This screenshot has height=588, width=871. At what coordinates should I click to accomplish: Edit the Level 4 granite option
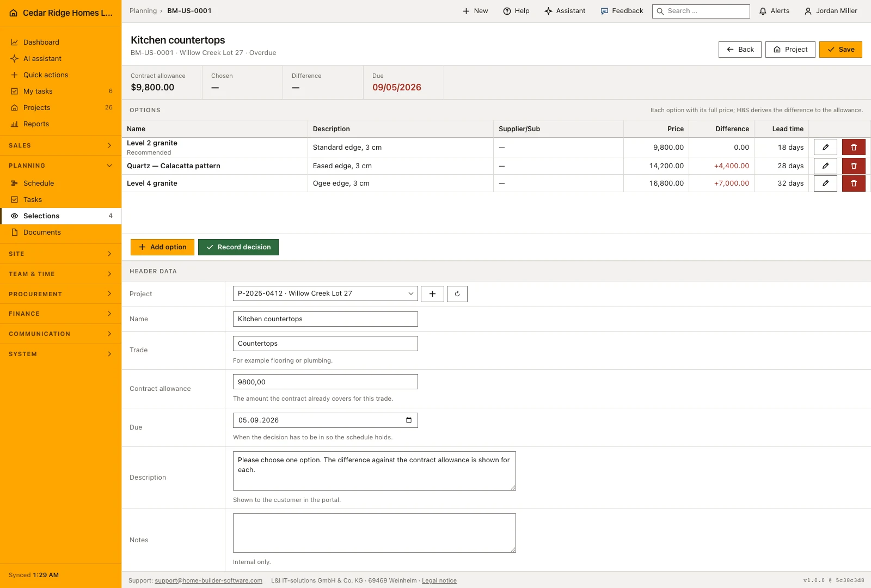tap(825, 183)
